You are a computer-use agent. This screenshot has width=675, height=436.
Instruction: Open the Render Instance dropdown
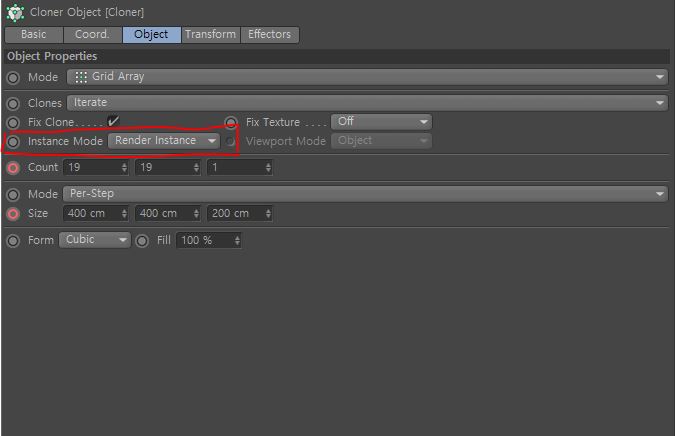tap(164, 141)
